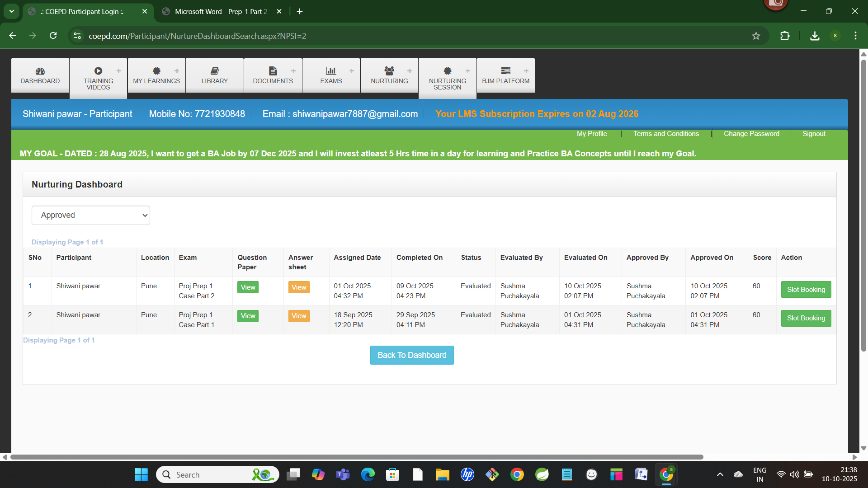Expand My Learnings plus submenu

pos(177,71)
